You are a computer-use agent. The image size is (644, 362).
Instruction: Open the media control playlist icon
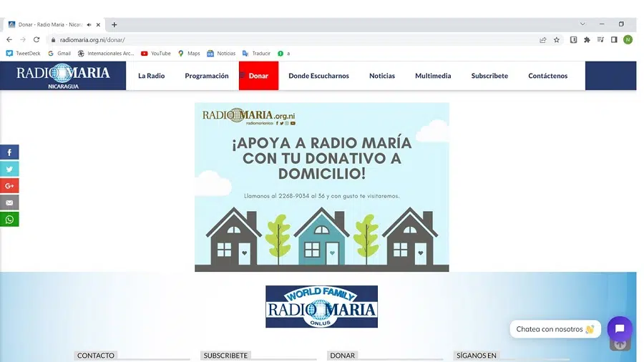(600, 40)
